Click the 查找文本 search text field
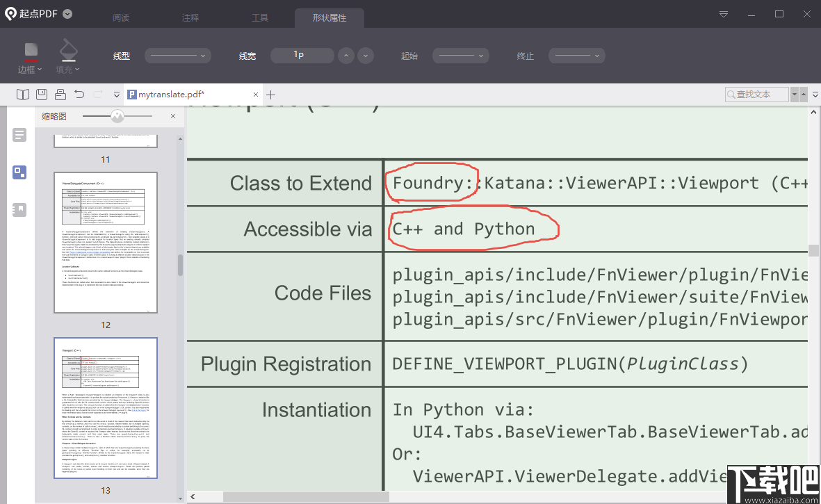821x504 pixels. click(x=758, y=94)
